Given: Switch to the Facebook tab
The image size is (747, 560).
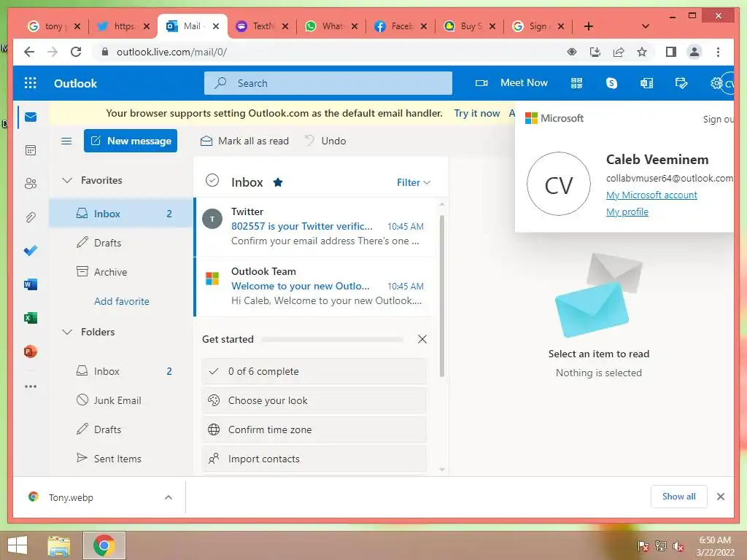Looking at the screenshot, I should 400,26.
